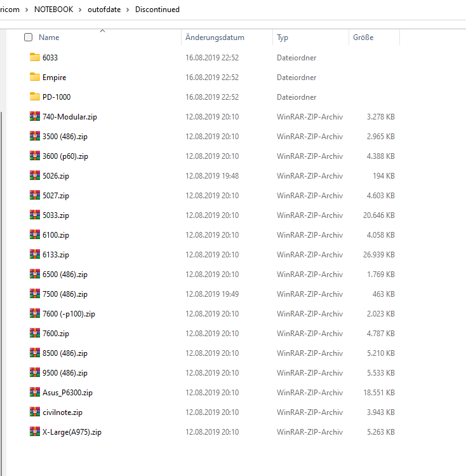Click the 6033 folder icon
The height and width of the screenshot is (476, 466).
click(35, 57)
